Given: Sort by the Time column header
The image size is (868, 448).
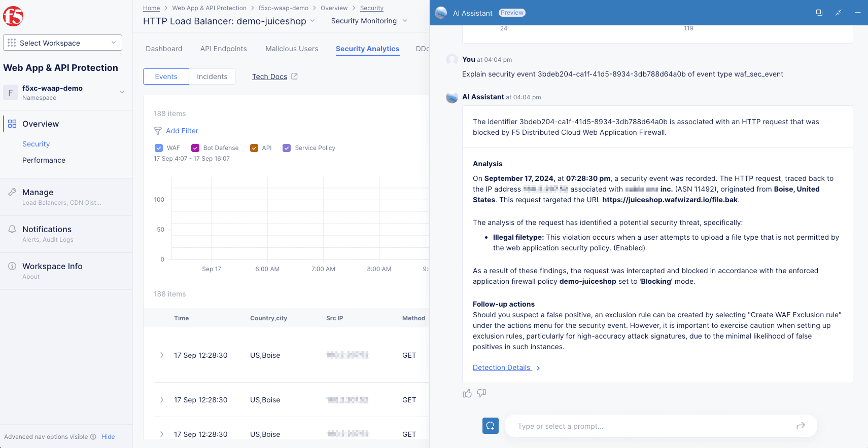Looking at the screenshot, I should (181, 318).
